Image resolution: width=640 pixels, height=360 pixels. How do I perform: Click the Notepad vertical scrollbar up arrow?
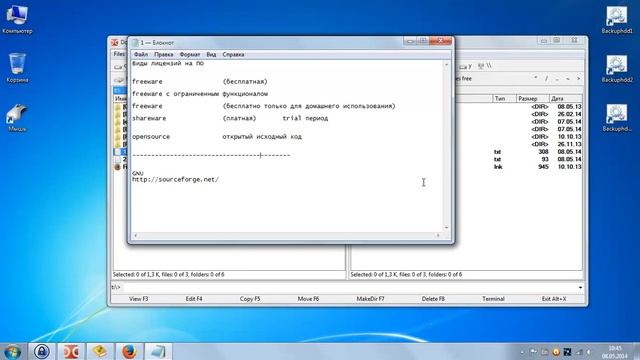446,64
